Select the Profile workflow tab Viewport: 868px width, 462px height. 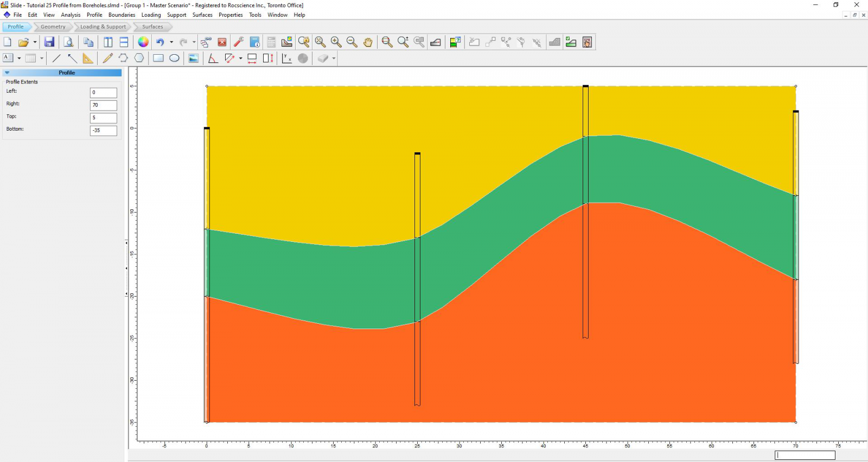click(x=16, y=27)
